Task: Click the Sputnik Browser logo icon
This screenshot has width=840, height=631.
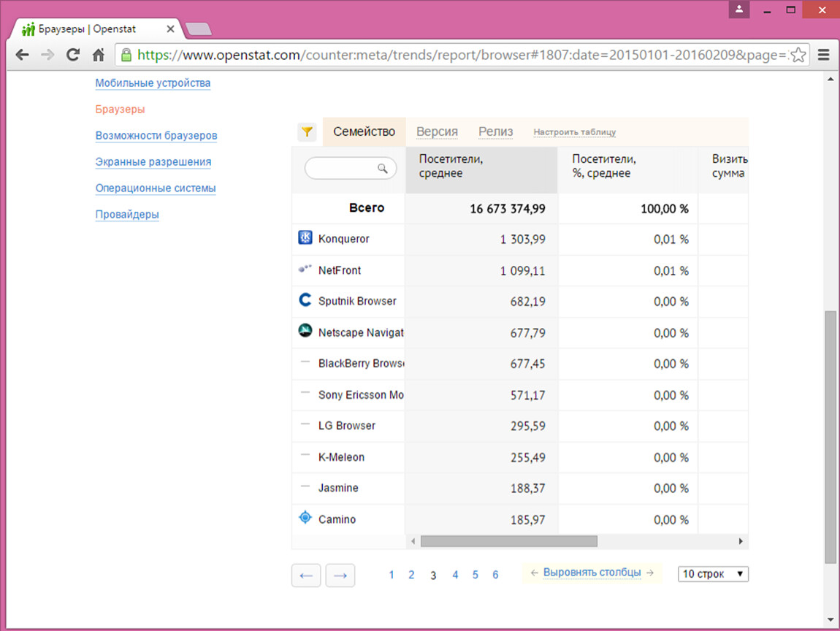Action: [305, 300]
